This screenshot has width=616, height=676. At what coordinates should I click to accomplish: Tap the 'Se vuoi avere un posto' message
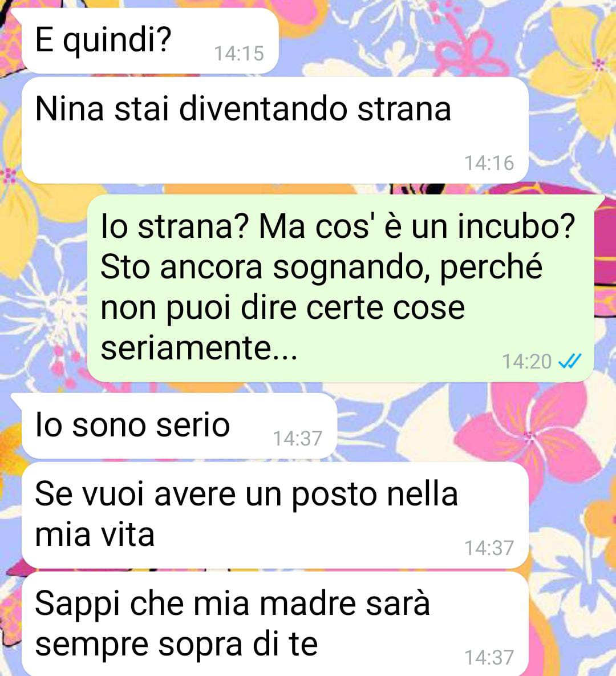(x=275, y=515)
